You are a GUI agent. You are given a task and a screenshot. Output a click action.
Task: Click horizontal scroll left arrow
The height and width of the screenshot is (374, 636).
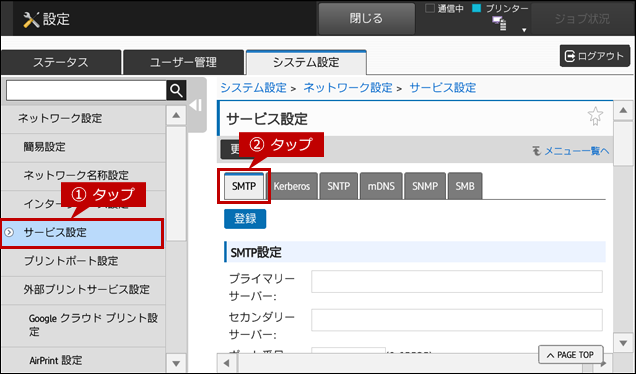(x=227, y=363)
